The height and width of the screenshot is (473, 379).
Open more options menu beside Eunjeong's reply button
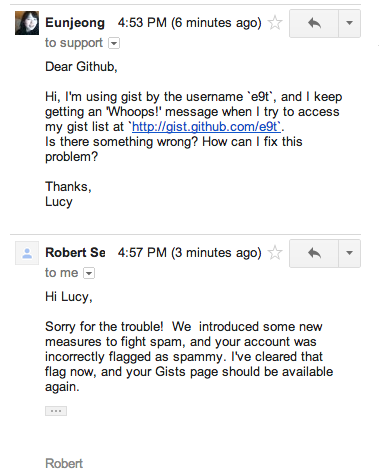click(349, 23)
